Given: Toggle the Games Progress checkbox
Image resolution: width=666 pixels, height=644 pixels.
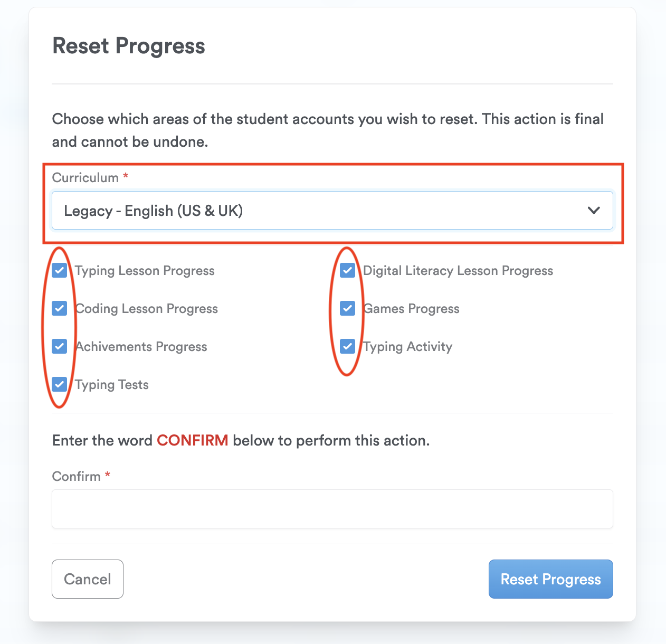Looking at the screenshot, I should tap(347, 309).
